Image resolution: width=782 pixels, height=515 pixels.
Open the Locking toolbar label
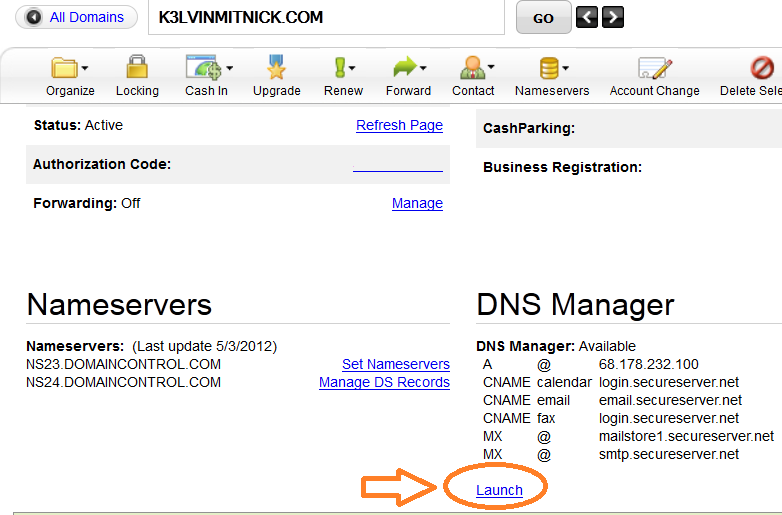click(x=137, y=91)
